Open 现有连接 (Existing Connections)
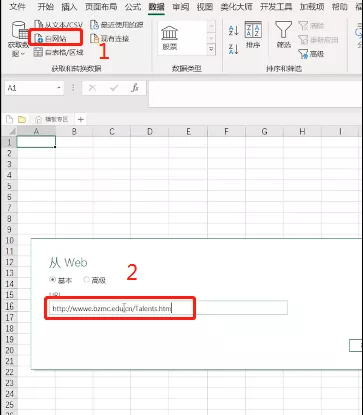This screenshot has width=363, height=415. coord(110,39)
